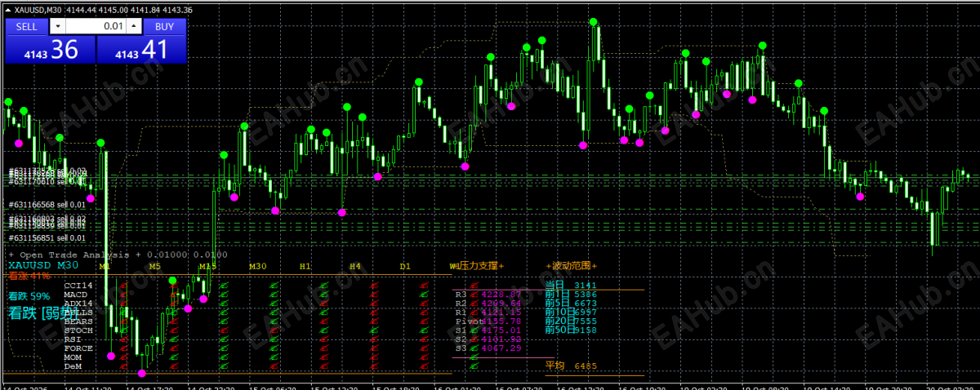Viewport: 980px width, 390px height.
Task: Click the S3 support value 4067.29
Action: click(501, 348)
